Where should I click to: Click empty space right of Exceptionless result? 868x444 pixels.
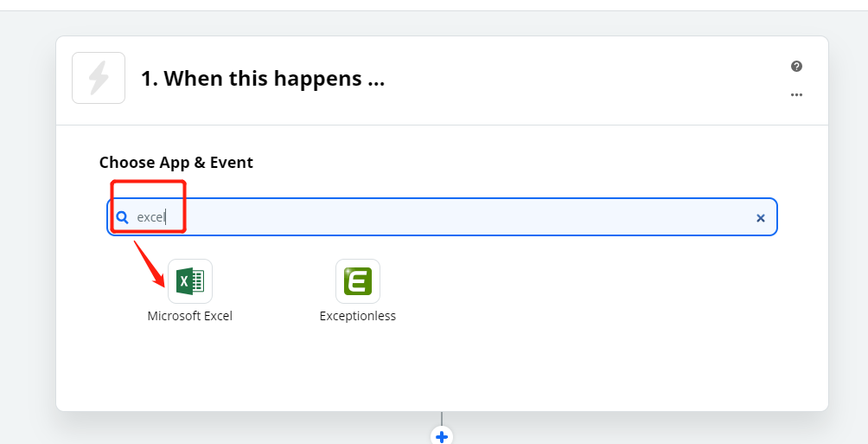(581, 288)
